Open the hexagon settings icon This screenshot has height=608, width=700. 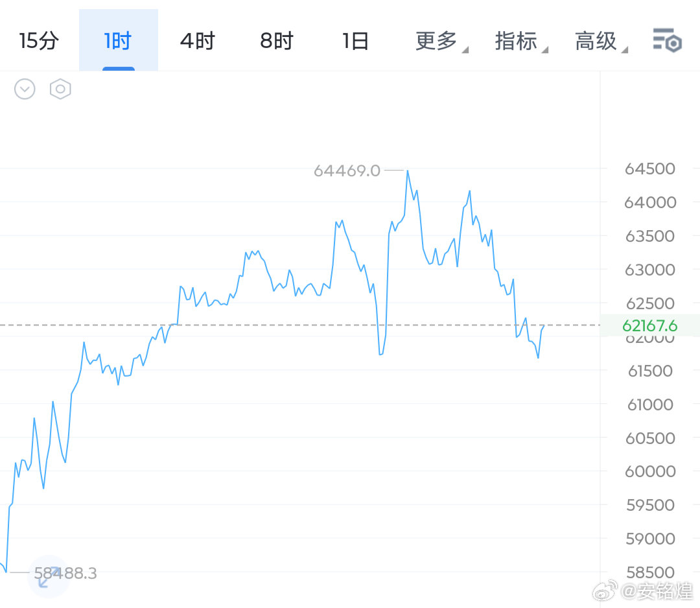pyautogui.click(x=60, y=89)
